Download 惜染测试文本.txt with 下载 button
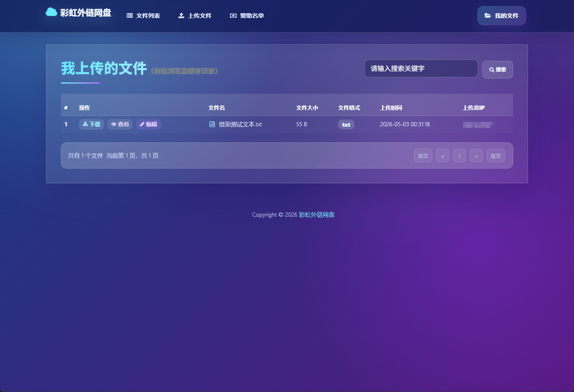This screenshot has width=574, height=392. (x=91, y=124)
